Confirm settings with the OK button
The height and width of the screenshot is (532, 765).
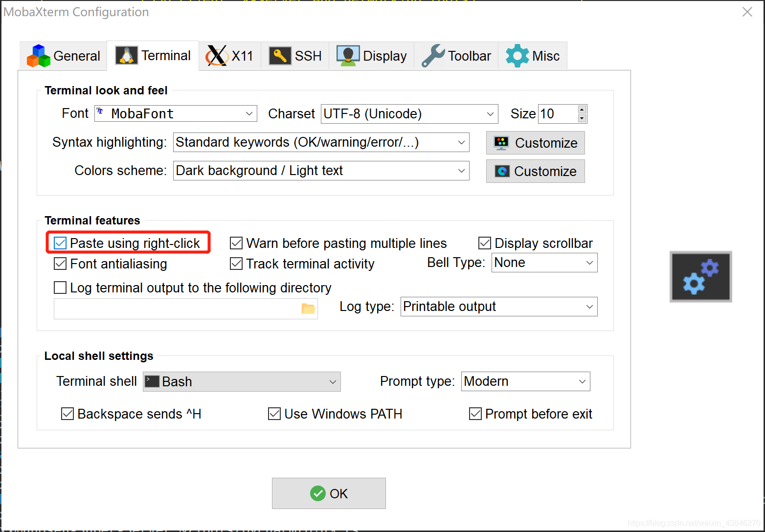pos(329,493)
